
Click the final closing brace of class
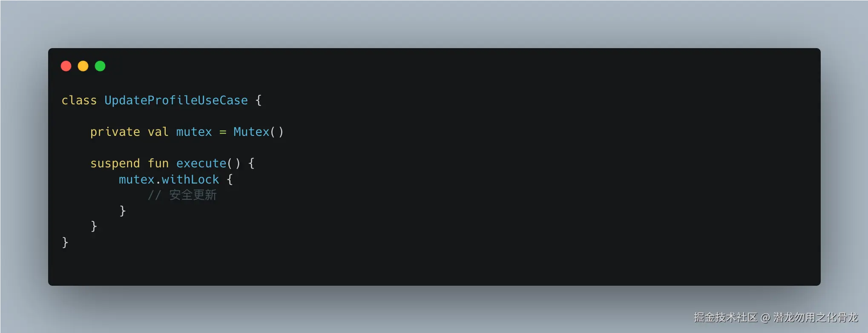[x=65, y=242]
